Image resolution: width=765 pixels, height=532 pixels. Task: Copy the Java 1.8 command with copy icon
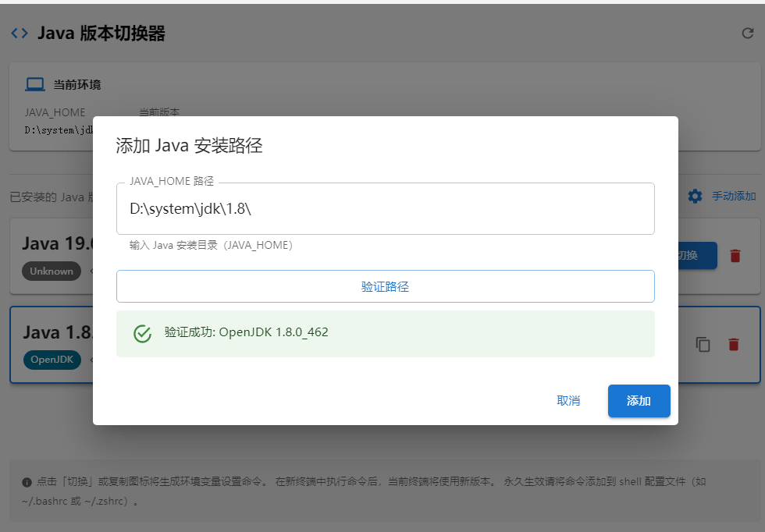pos(703,344)
